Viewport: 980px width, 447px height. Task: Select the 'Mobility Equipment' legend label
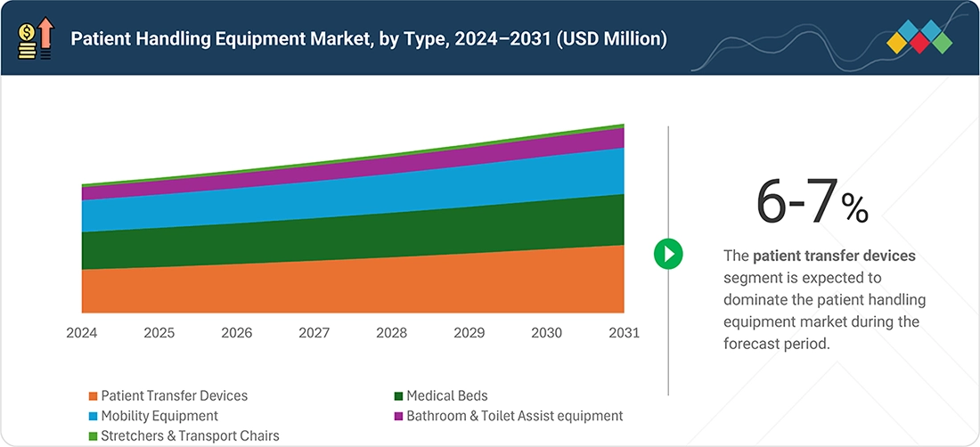point(159,416)
